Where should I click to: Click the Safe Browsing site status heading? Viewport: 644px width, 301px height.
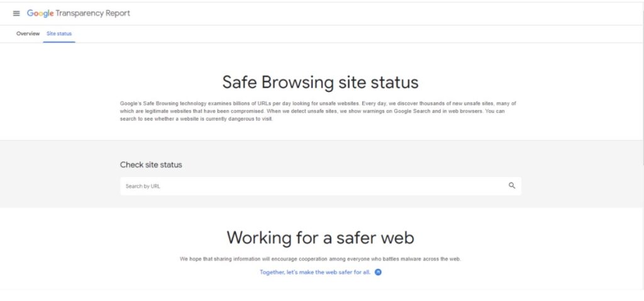(320, 82)
